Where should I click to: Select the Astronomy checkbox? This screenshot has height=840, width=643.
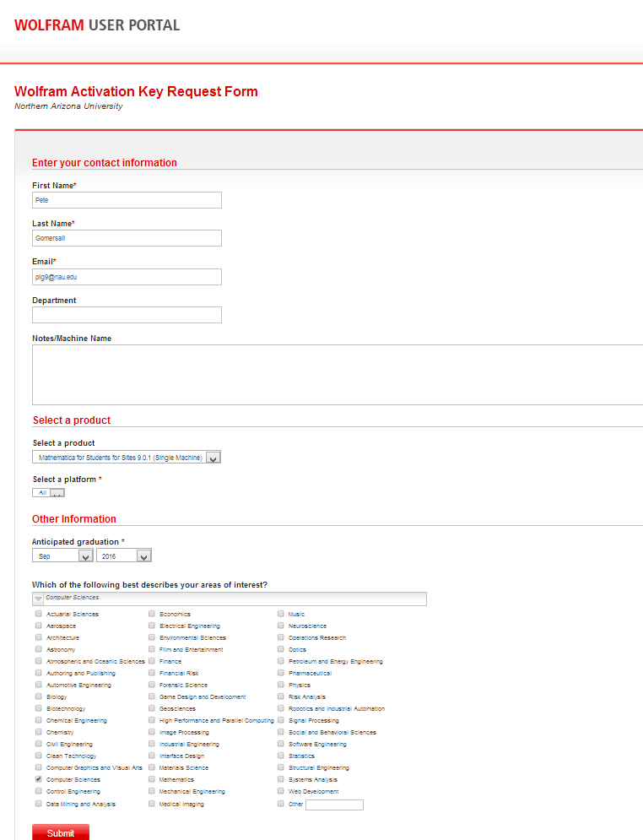(39, 649)
